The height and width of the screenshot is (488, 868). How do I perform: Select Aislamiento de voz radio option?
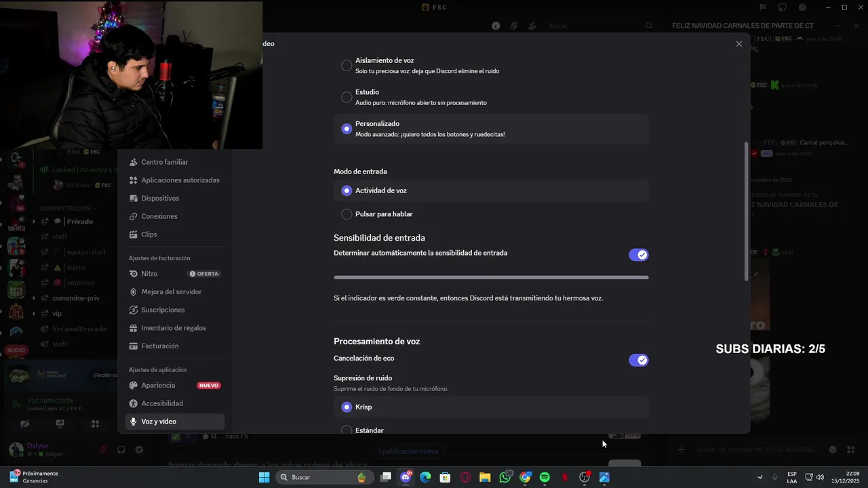pos(347,65)
